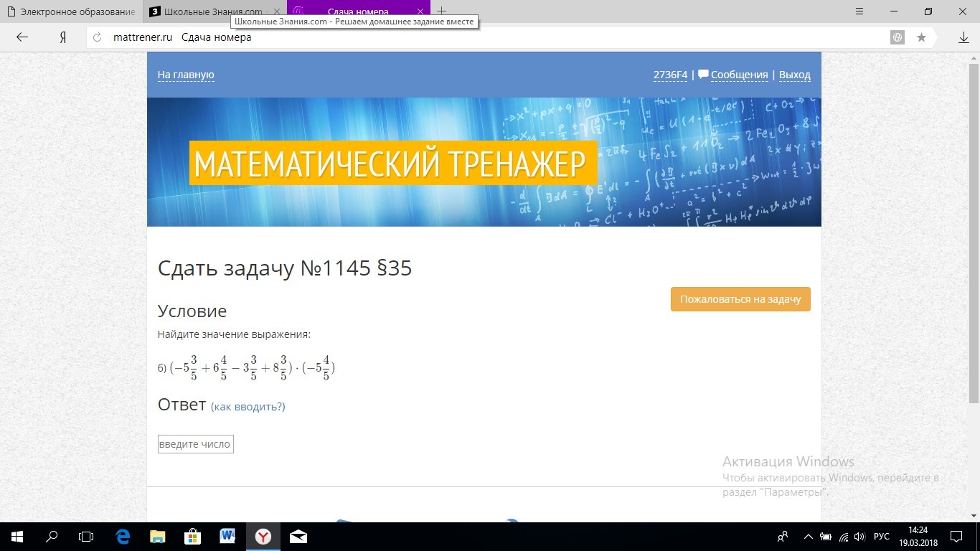This screenshot has width=980, height=551.
Task: Open Microsoft Store from the taskbar
Action: 193,537
